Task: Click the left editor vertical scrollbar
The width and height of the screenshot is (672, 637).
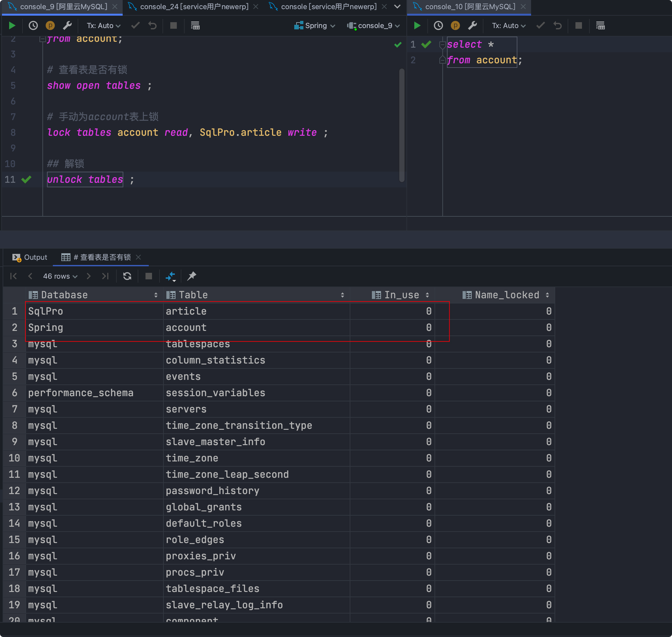Action: (x=402, y=125)
